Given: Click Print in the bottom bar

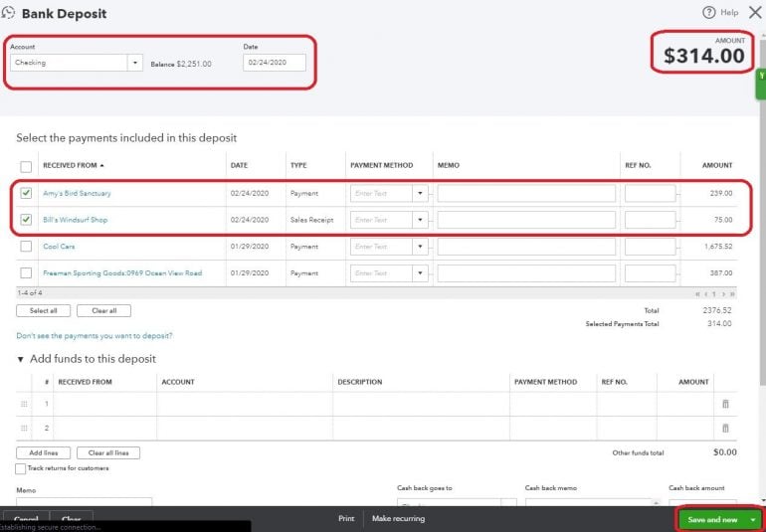Looking at the screenshot, I should point(346,519).
